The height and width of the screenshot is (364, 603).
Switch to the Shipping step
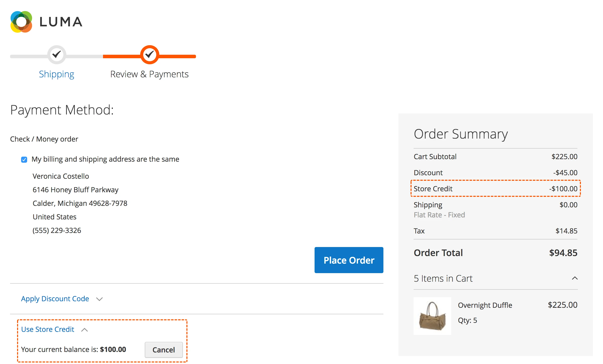[x=57, y=74]
